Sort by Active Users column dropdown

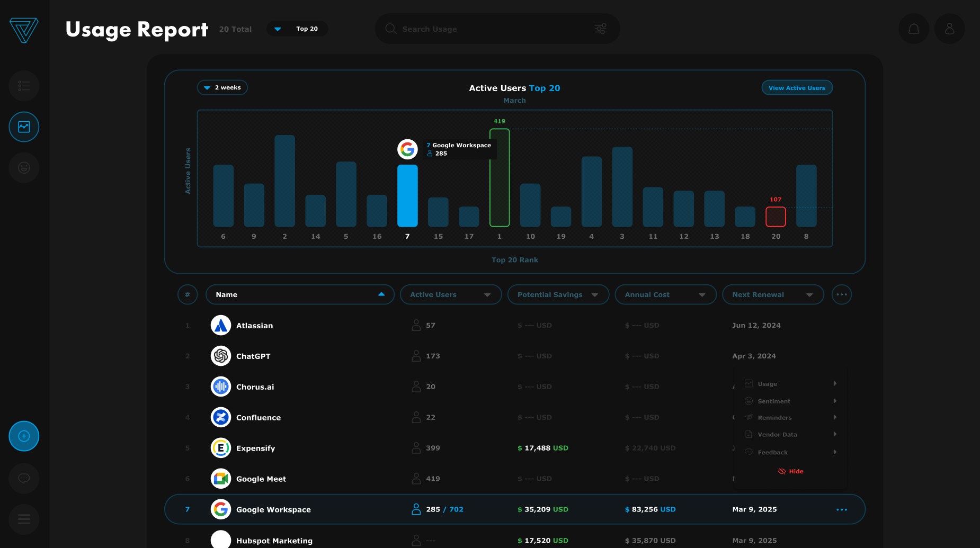point(451,294)
